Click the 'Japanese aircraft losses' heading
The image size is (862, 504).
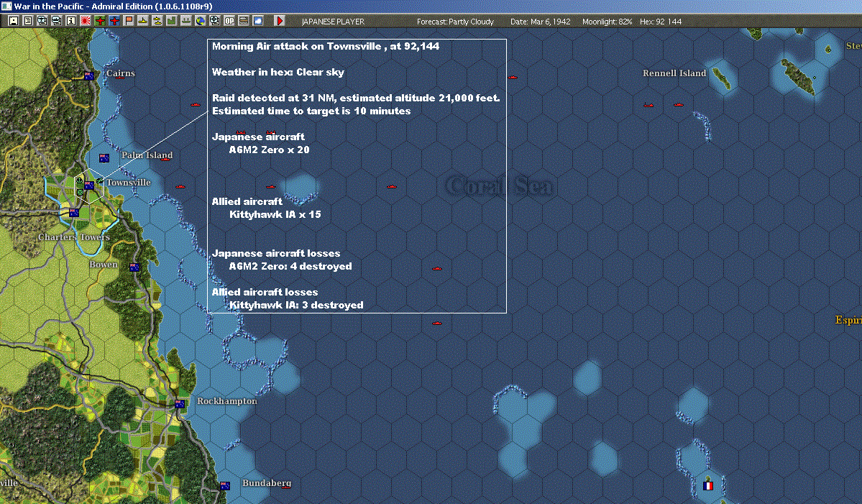click(276, 253)
